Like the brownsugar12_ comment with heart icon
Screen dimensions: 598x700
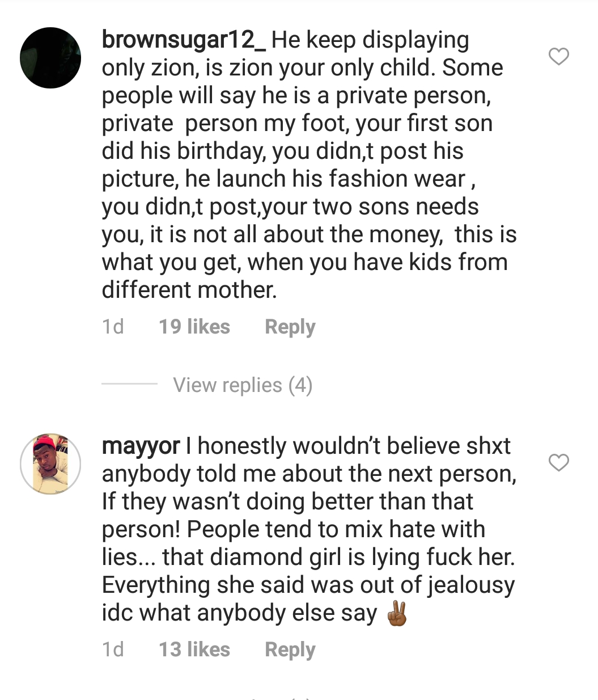[559, 57]
